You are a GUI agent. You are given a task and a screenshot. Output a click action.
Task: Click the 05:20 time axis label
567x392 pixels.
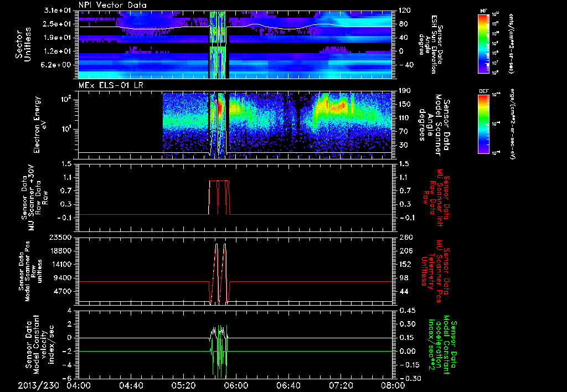click(x=184, y=385)
